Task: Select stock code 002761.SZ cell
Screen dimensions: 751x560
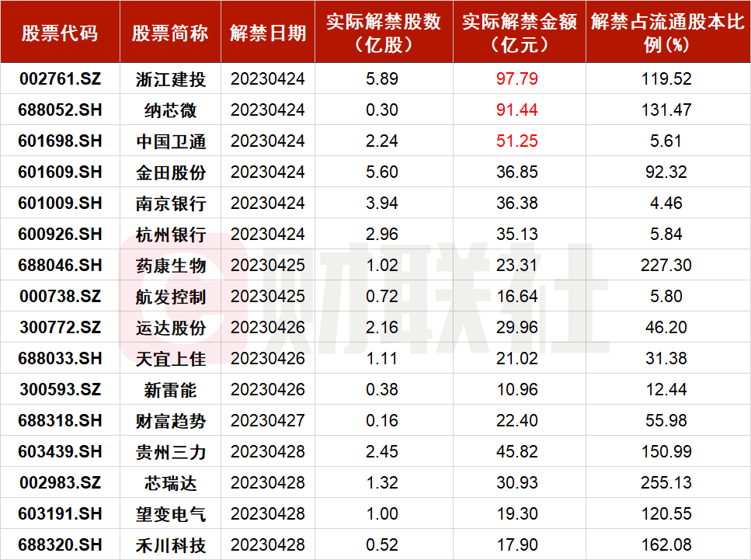Action: [x=60, y=78]
